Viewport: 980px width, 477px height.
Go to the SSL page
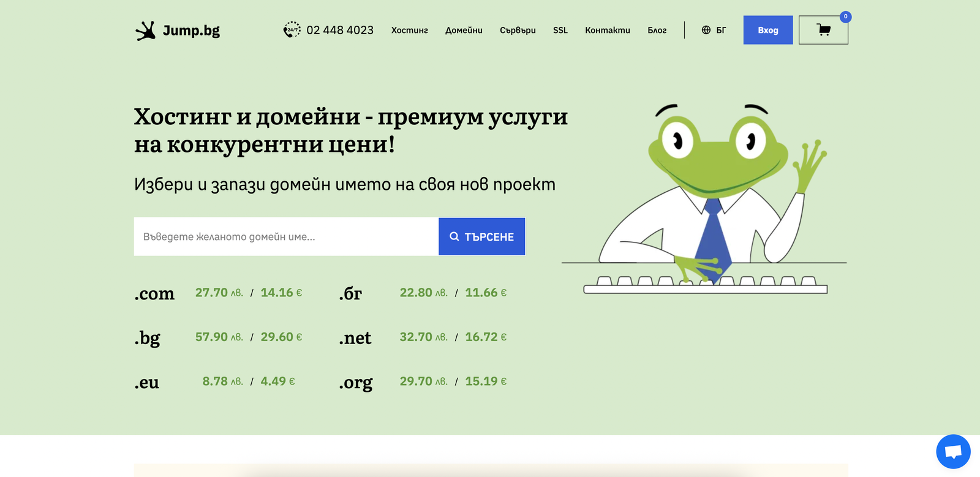point(560,30)
